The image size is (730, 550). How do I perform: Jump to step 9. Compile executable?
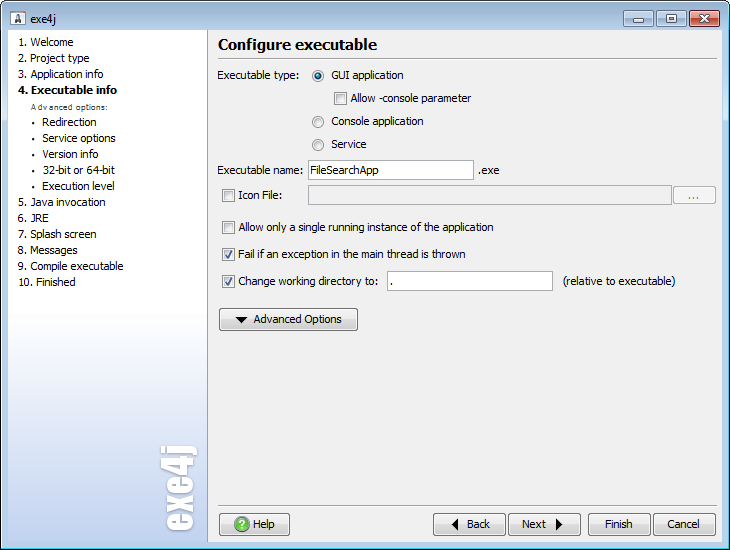coord(71,266)
